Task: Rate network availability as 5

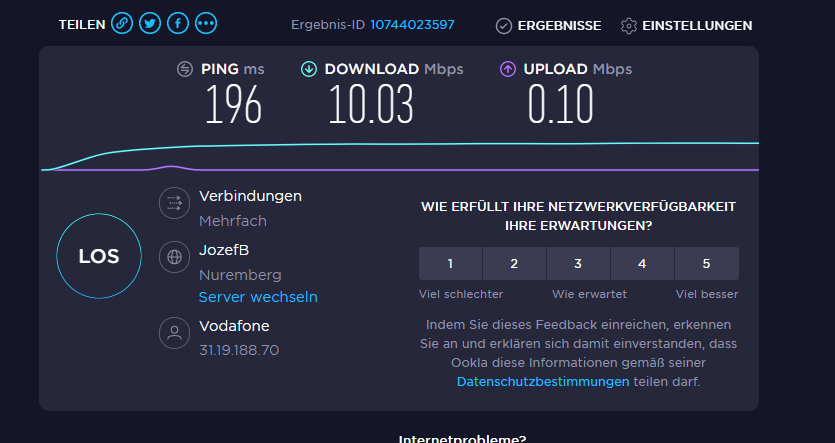Action: 707,264
